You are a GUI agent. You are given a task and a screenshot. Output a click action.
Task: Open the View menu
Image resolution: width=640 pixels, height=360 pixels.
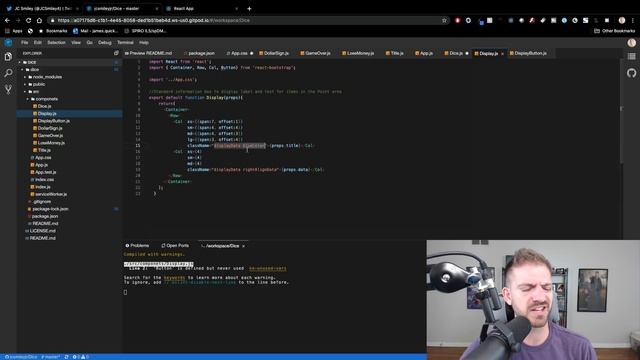coord(76,42)
